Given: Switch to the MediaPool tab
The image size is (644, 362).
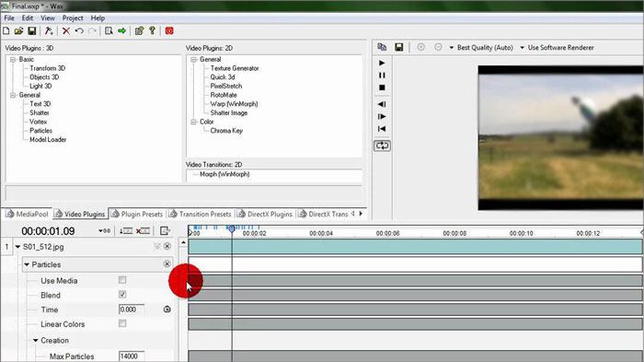Looking at the screenshot, I should (x=27, y=214).
